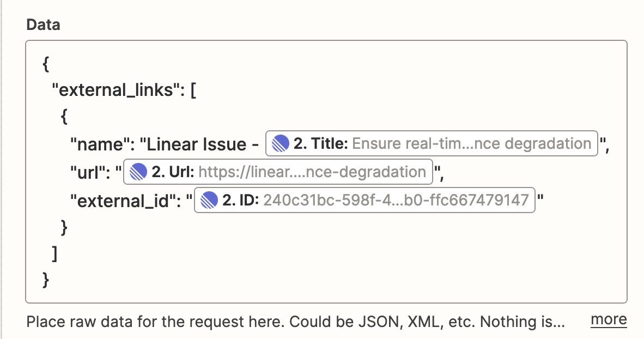Click the 'Place raw data for the request' hint
Image resolution: width=644 pixels, height=339 pixels.
pyautogui.click(x=296, y=322)
